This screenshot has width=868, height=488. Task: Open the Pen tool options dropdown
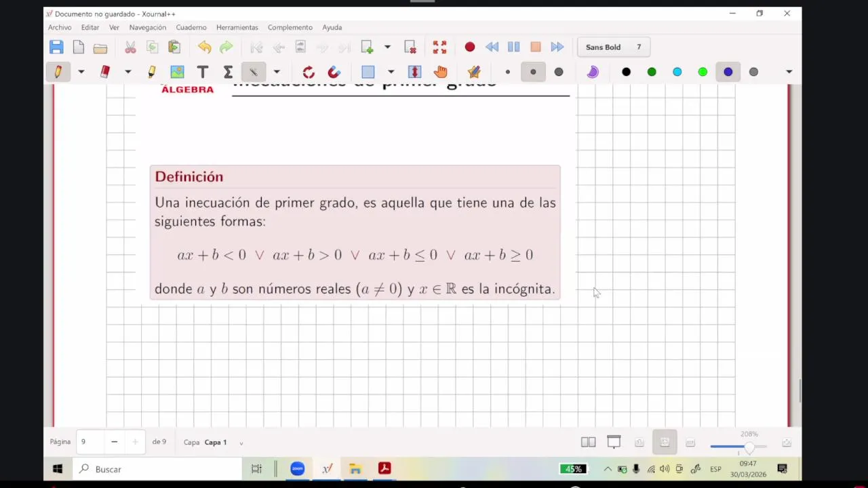click(x=81, y=72)
